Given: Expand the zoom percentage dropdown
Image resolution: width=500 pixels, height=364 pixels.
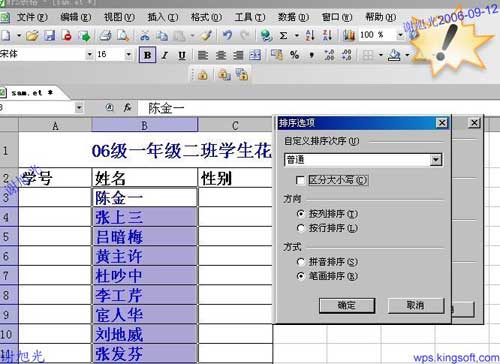Looking at the screenshot, I should 400,35.
